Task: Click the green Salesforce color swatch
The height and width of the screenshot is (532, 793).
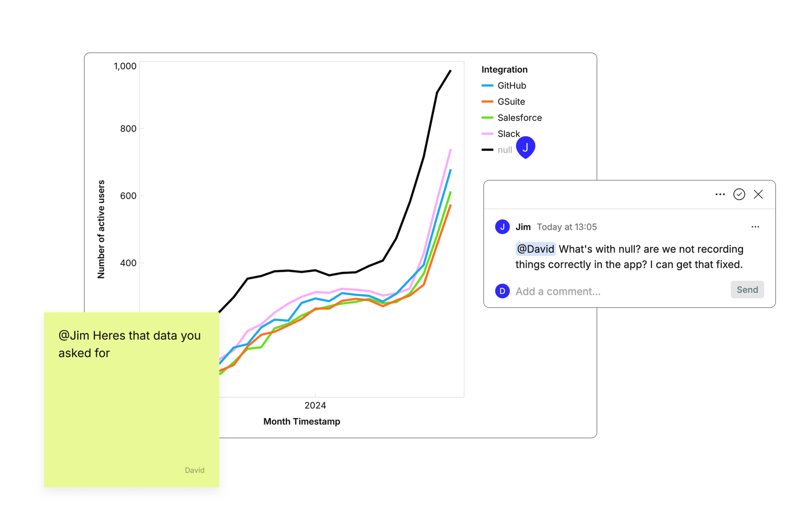Action: [487, 118]
